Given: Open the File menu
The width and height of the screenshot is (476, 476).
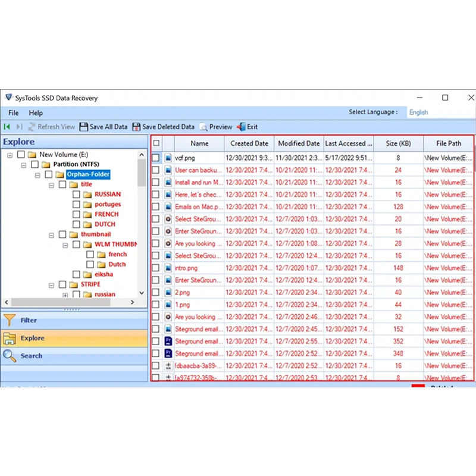Looking at the screenshot, I should pos(13,113).
